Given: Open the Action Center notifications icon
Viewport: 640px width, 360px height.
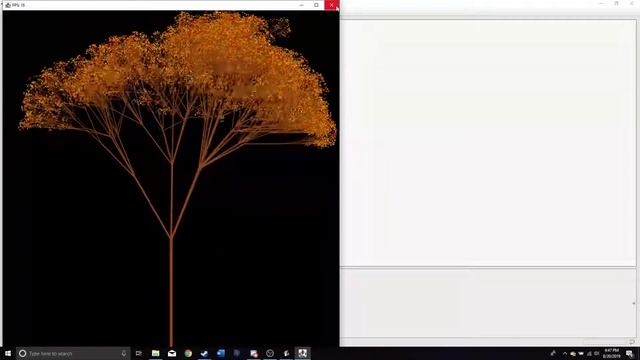Looking at the screenshot, I should tap(630, 353).
